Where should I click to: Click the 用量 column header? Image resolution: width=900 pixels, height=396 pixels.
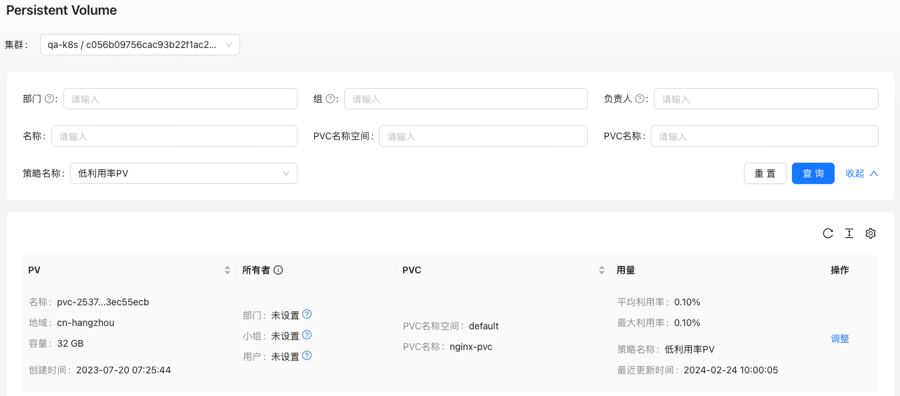tap(626, 270)
